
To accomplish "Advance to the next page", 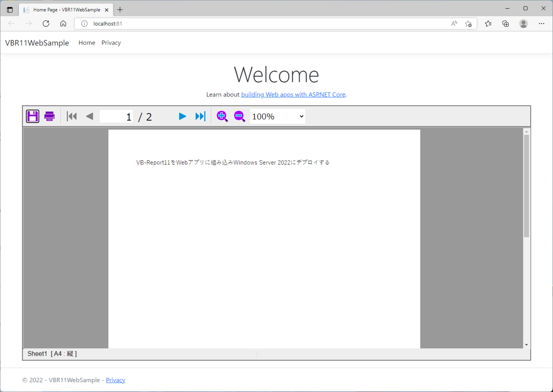I will click(182, 116).
